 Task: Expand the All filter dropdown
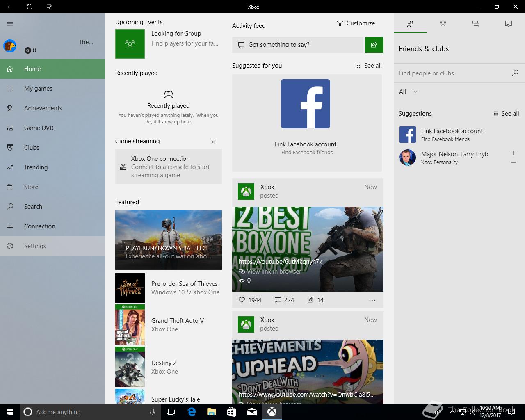409,92
